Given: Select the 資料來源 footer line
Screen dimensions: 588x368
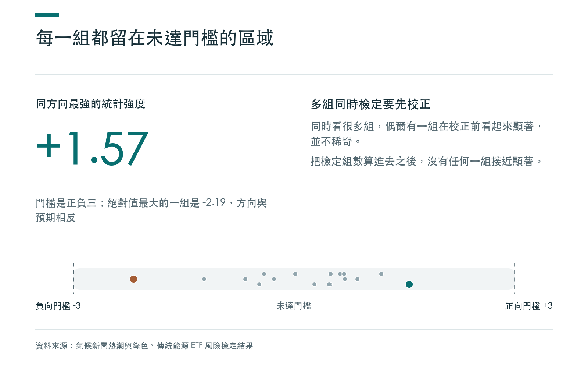Looking at the screenshot, I should 144,346.
